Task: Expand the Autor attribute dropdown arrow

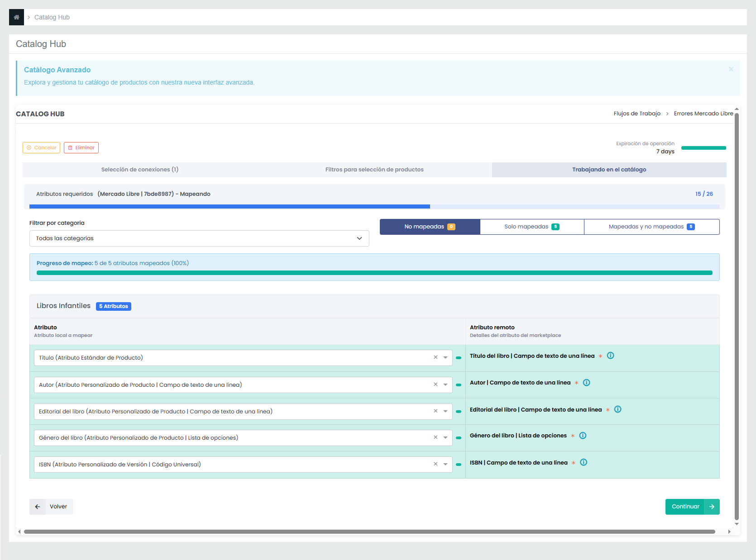Action: coord(445,385)
